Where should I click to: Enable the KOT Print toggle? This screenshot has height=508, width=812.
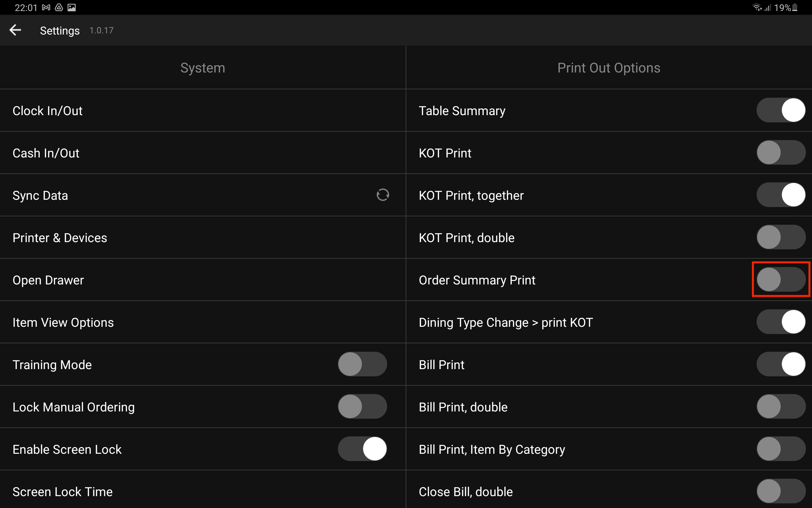tap(781, 153)
